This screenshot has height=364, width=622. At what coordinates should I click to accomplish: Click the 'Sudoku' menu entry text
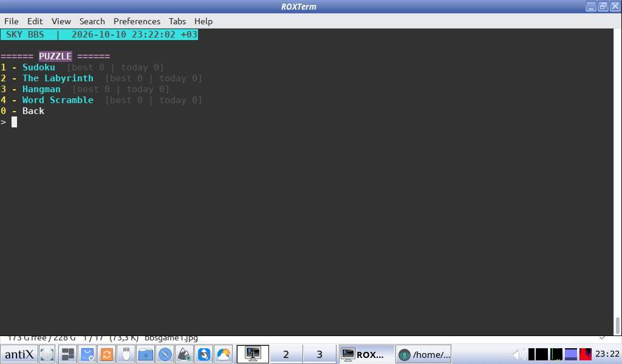pos(39,67)
